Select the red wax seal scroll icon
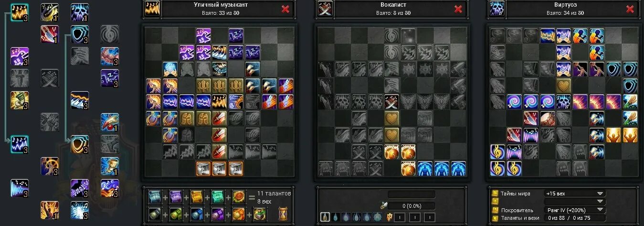 pyautogui.click(x=239, y=197)
